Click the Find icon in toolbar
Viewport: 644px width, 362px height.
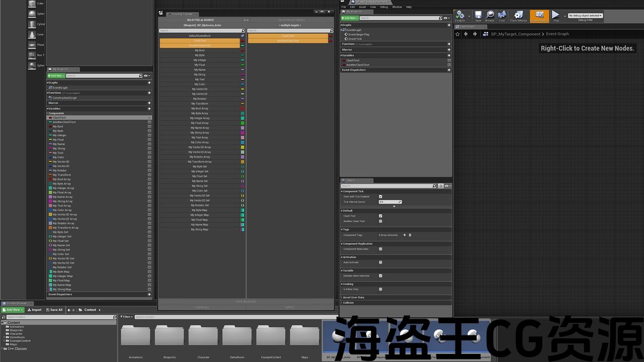point(502,16)
